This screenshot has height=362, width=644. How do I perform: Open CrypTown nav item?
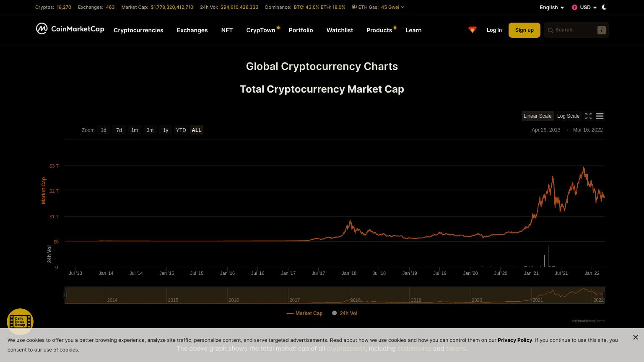coord(261,30)
